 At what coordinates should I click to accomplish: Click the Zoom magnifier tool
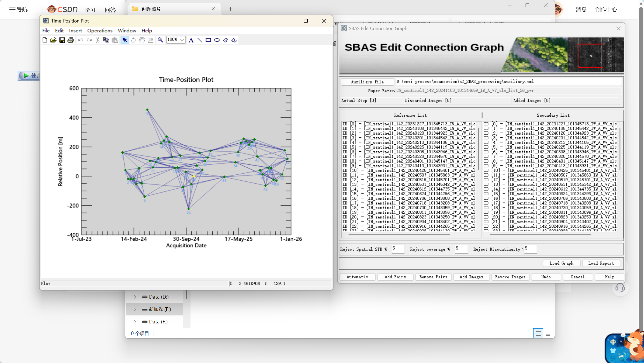pos(160,40)
